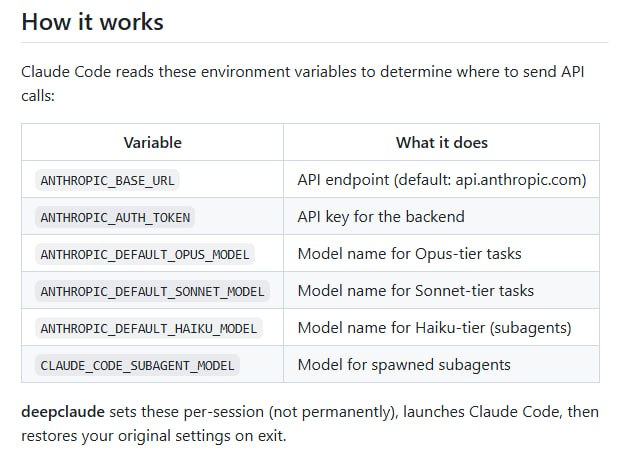The height and width of the screenshot is (459, 638).
Task: Click the 'API endpoint (default: api.anthropic.com)' cell
Action: [442, 180]
